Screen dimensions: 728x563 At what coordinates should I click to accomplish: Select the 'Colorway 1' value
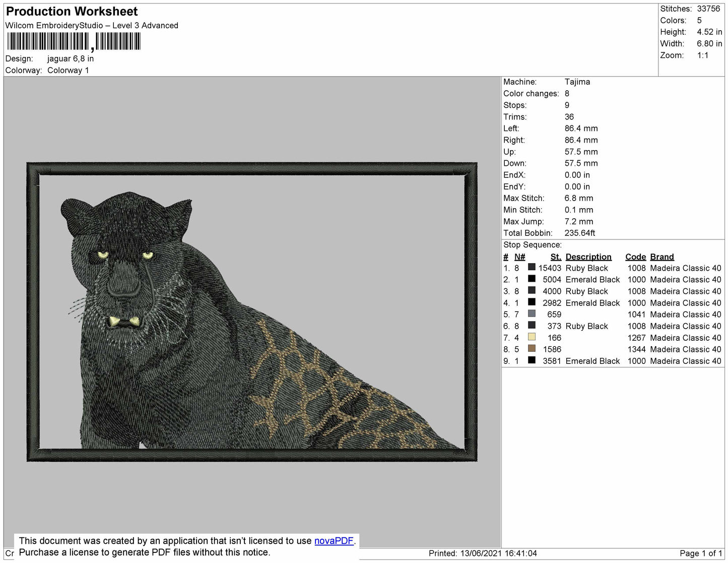pos(68,70)
